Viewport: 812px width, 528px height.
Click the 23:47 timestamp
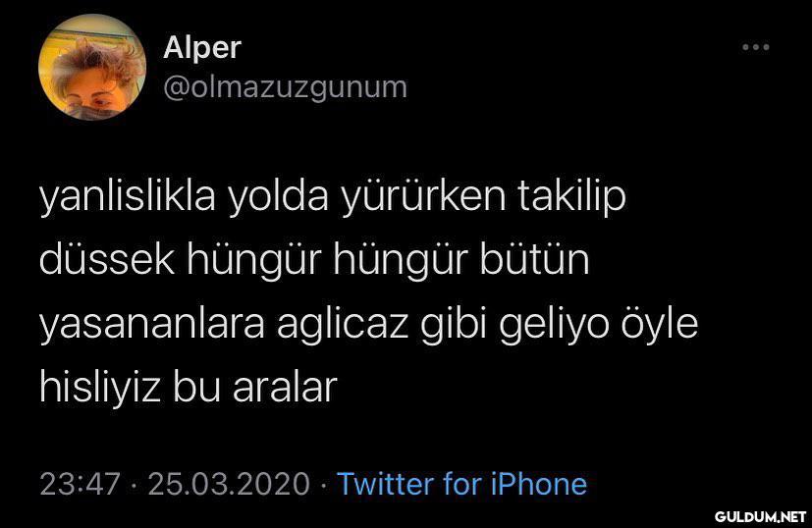pos(80,484)
